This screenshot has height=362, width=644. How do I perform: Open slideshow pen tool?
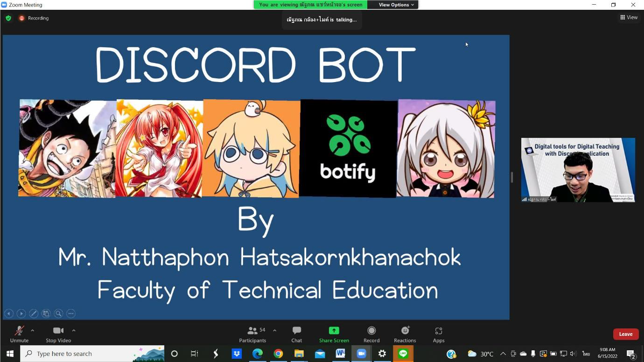(34, 313)
